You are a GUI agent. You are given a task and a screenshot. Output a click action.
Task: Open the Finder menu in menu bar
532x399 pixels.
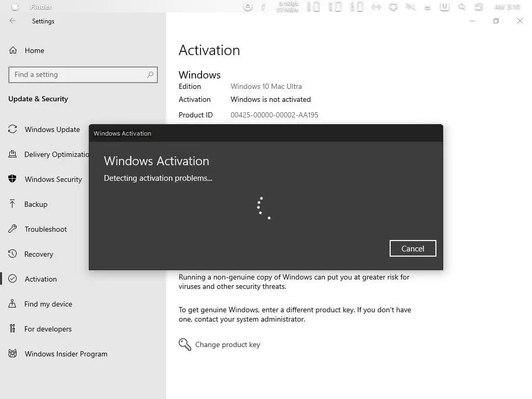41,7
